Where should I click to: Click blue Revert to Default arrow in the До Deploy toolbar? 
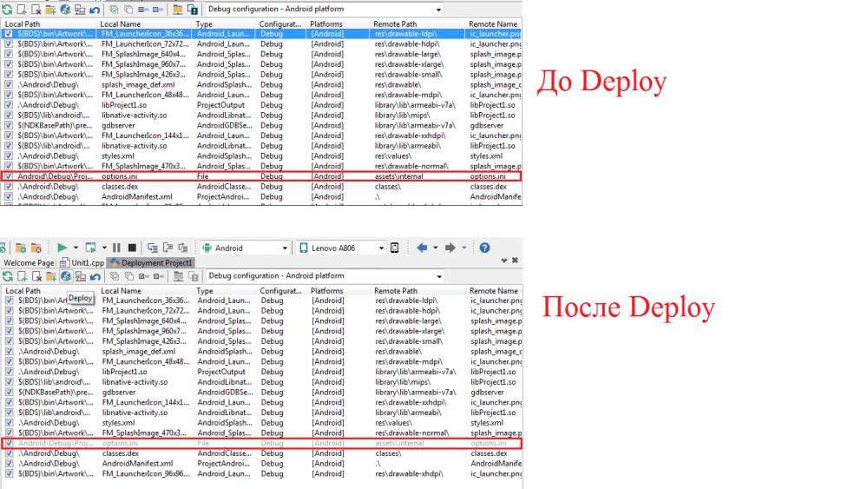[95, 10]
